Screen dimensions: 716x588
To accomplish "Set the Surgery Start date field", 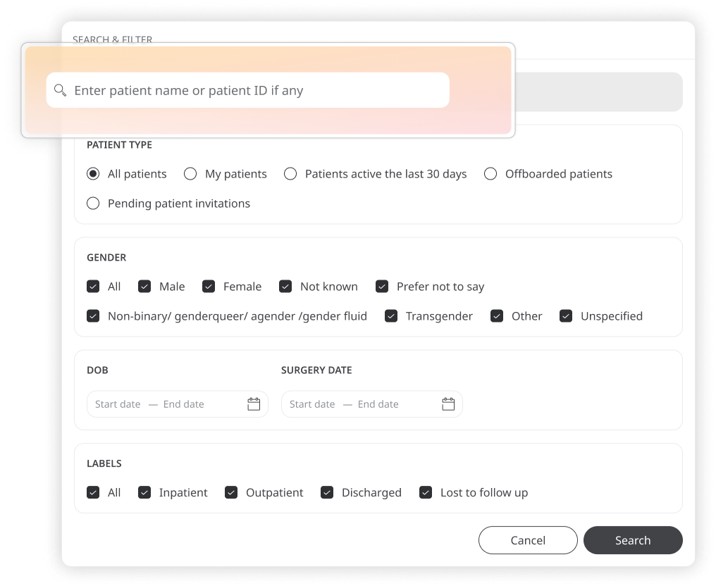I will 312,404.
